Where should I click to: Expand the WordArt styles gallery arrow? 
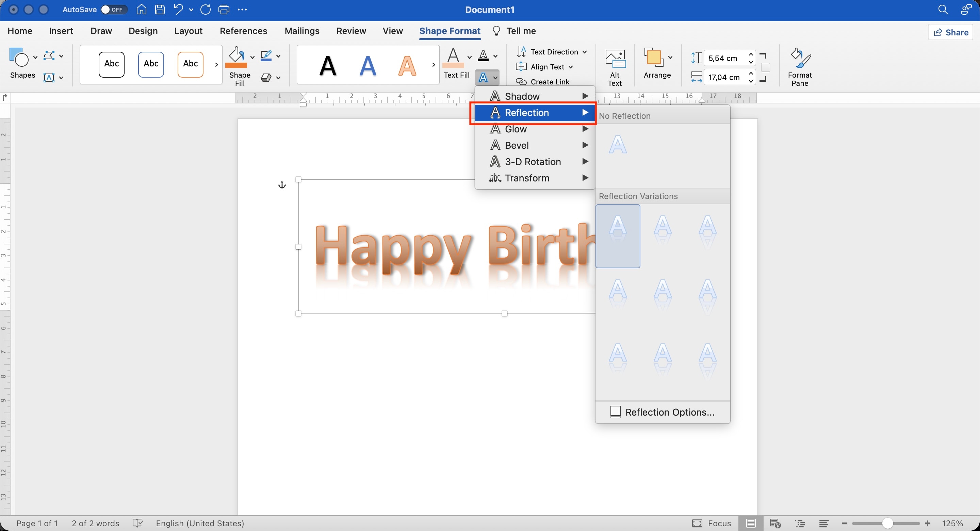[x=433, y=64]
